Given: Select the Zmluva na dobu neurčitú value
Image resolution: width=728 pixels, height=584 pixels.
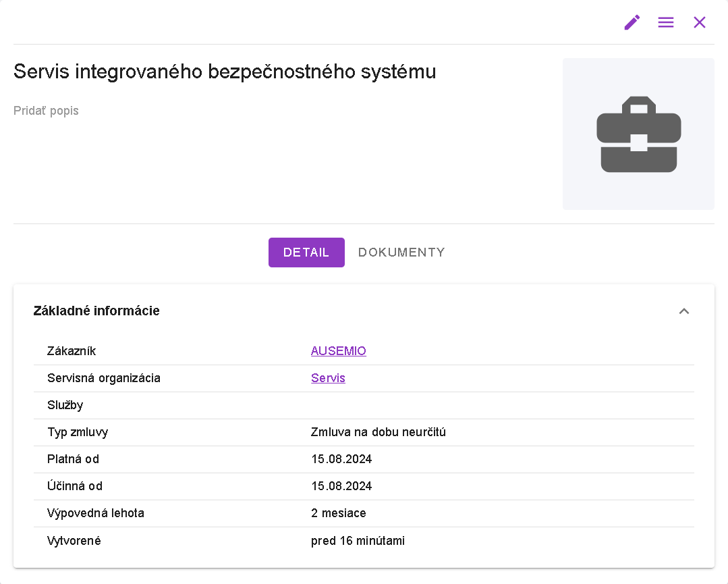Looking at the screenshot, I should [x=379, y=432].
